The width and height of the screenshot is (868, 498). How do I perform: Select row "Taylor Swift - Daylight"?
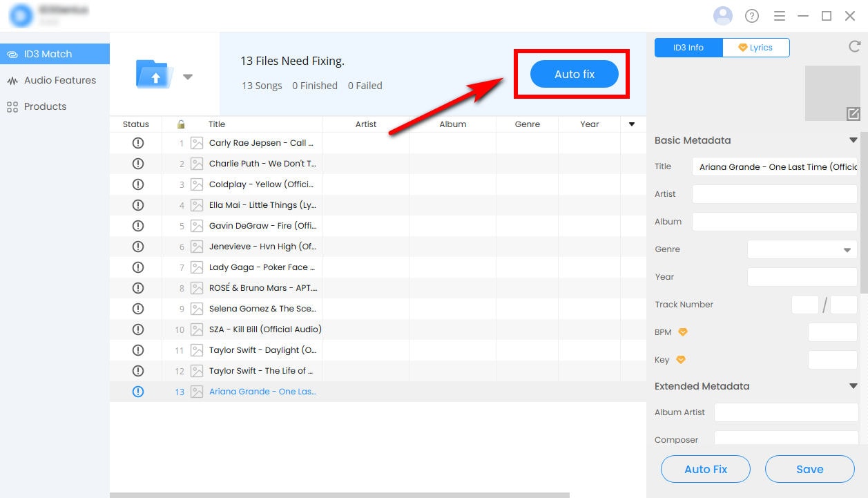coord(378,350)
